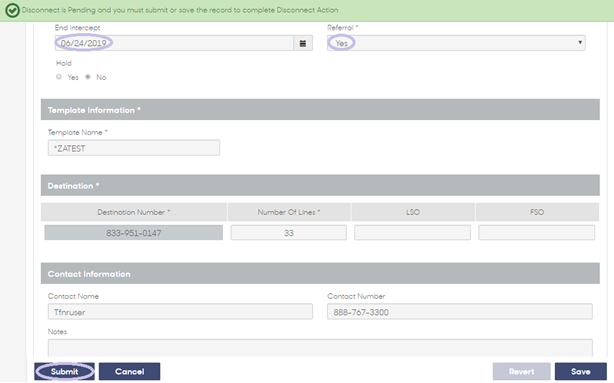Image resolution: width=614 pixels, height=383 pixels.
Task: Click the FSO column header
Action: (x=537, y=212)
